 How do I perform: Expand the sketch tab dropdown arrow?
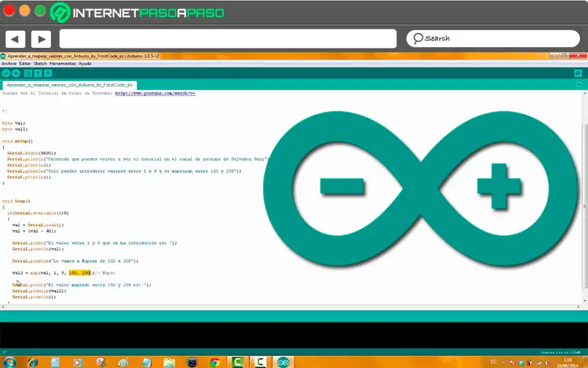coord(578,85)
